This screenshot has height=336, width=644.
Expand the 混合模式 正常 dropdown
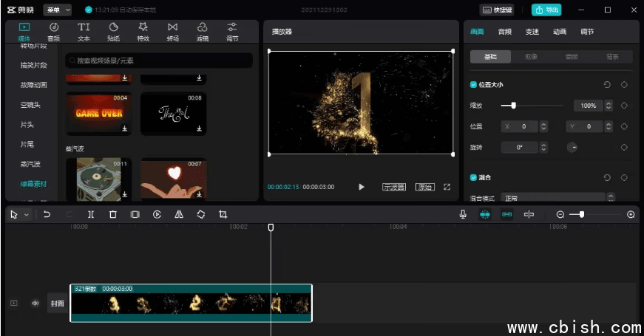coord(559,198)
